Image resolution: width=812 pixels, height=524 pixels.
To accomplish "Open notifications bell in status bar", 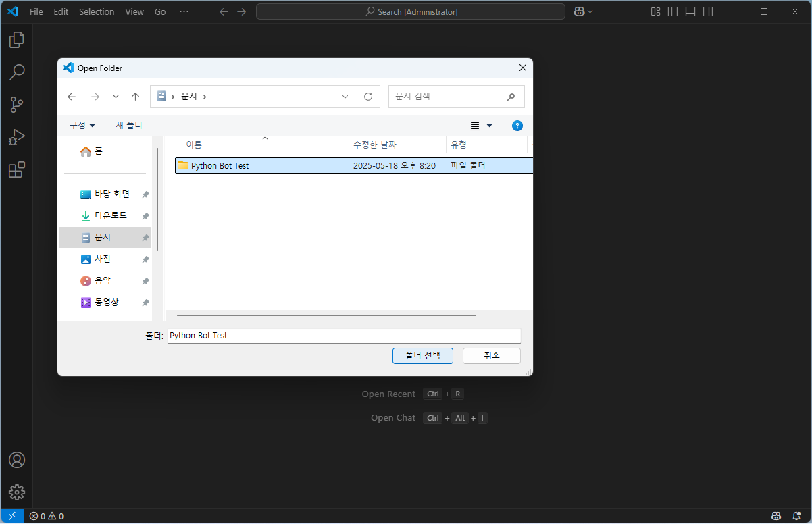I will 798,516.
